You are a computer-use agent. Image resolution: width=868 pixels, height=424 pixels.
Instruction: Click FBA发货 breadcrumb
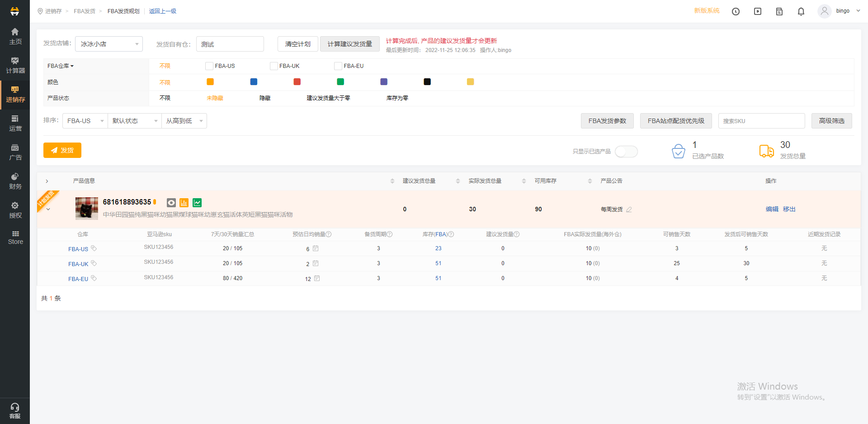[x=85, y=11]
